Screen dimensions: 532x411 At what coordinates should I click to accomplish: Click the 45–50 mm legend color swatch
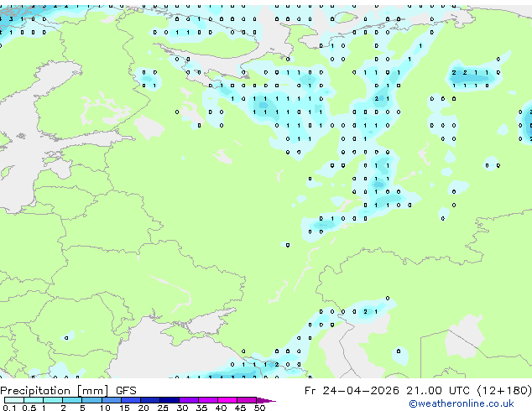[x=247, y=400]
